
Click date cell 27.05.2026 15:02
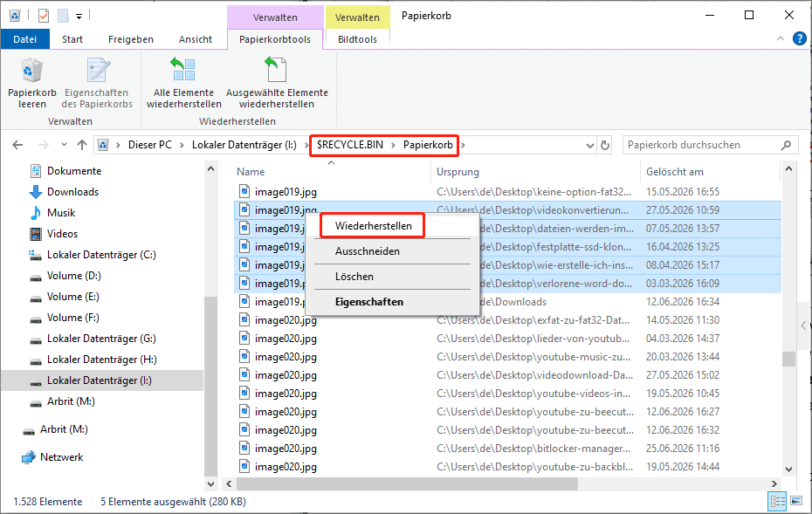click(x=683, y=375)
